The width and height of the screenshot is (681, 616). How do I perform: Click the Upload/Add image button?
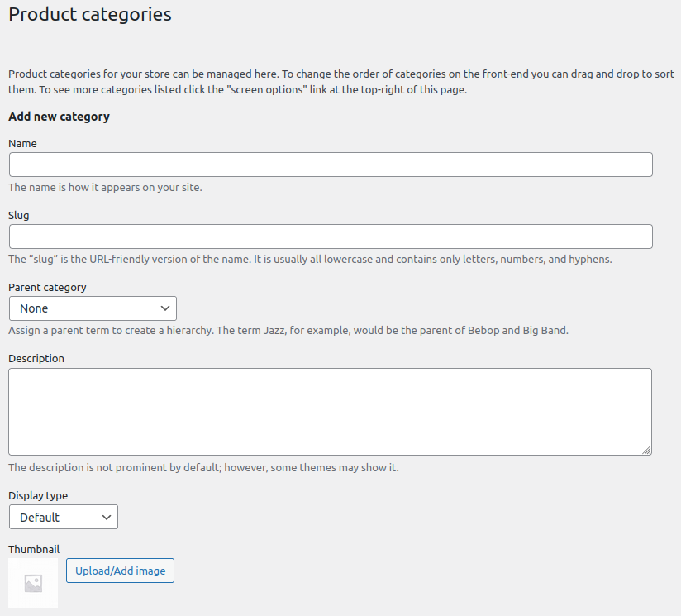coord(121,571)
